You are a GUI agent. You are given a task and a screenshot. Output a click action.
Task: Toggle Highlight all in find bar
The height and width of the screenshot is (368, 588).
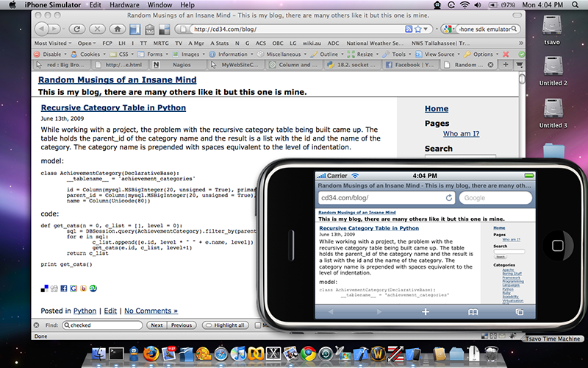(226, 325)
